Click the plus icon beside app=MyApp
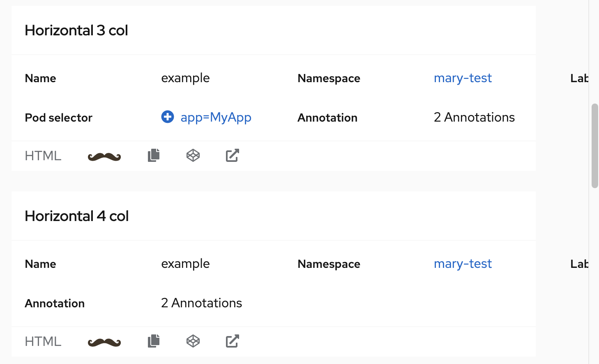 pyautogui.click(x=168, y=117)
